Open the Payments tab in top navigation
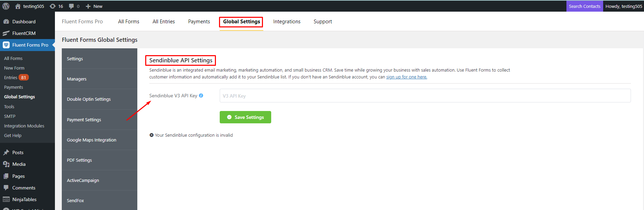Screen dimensions: 644x210 (x=199, y=22)
